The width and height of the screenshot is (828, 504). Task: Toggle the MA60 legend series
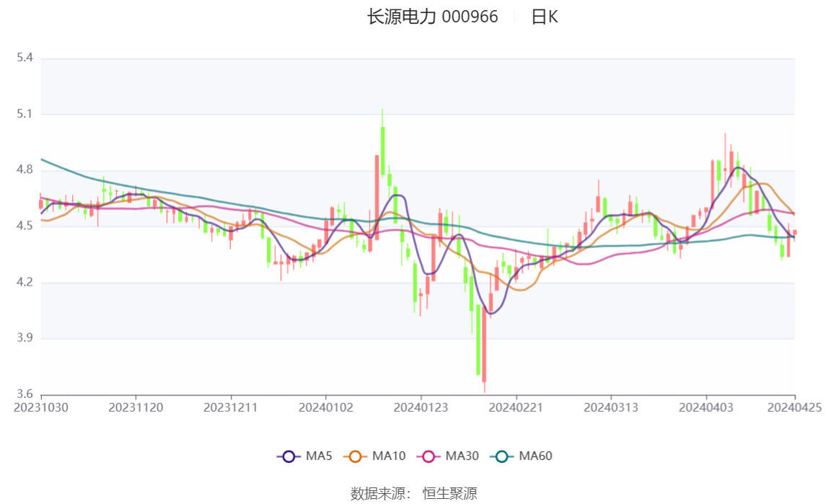pyautogui.click(x=521, y=456)
